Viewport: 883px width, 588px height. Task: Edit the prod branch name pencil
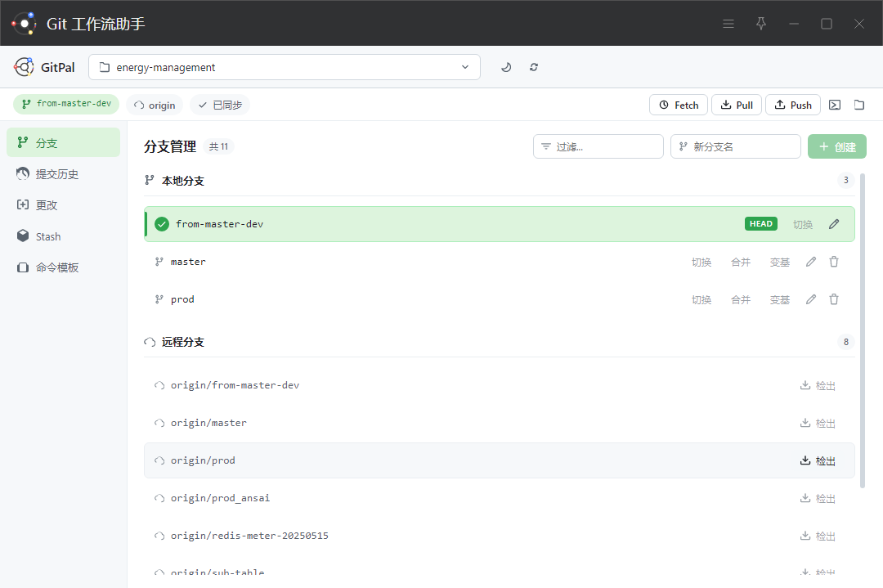coord(811,299)
